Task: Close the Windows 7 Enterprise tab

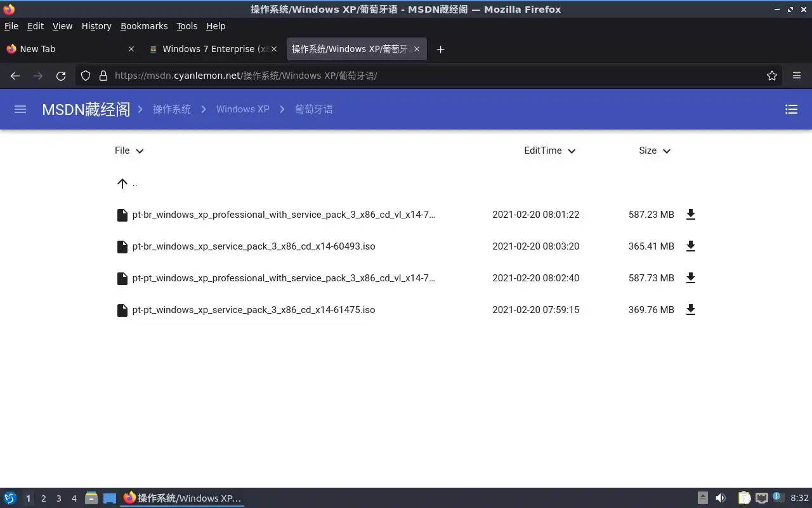Action: [274, 49]
